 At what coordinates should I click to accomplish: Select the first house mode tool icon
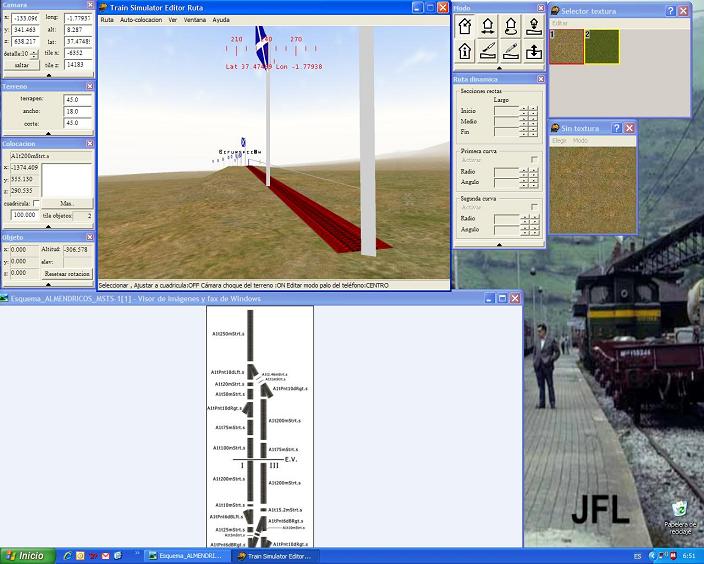click(x=465, y=26)
